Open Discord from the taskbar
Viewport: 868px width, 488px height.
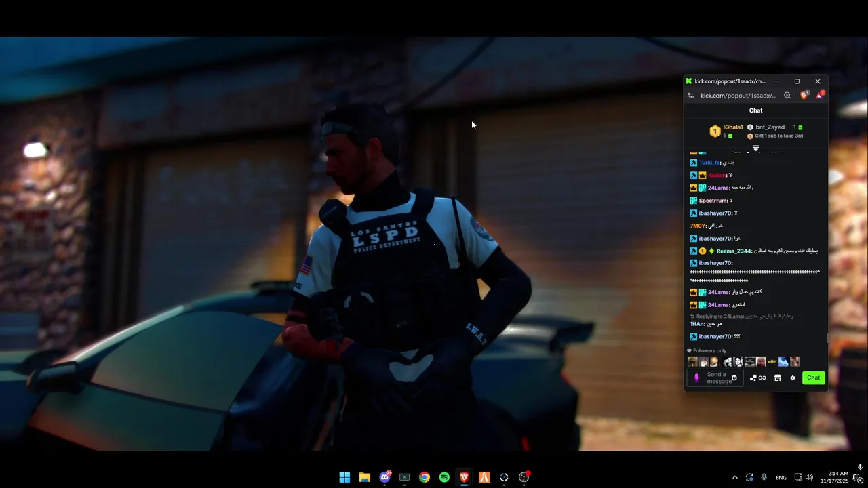point(384,477)
